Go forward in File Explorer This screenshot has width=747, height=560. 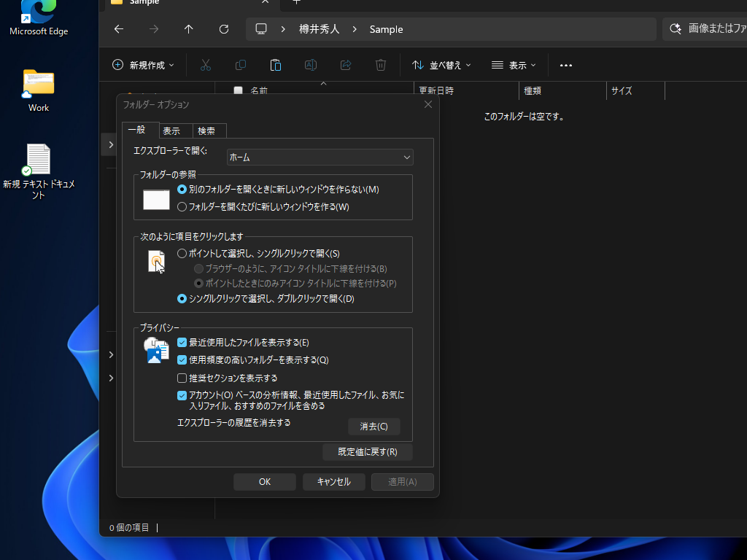click(x=153, y=29)
